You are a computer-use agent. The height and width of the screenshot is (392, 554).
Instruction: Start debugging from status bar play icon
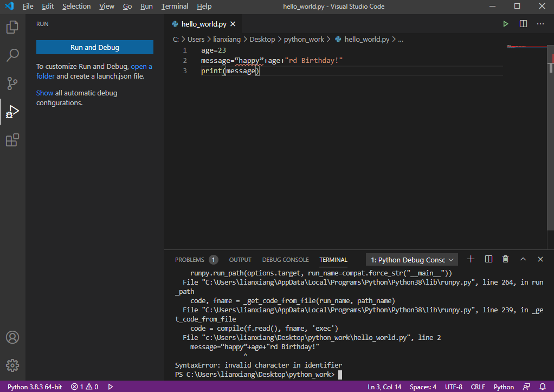[x=111, y=387]
